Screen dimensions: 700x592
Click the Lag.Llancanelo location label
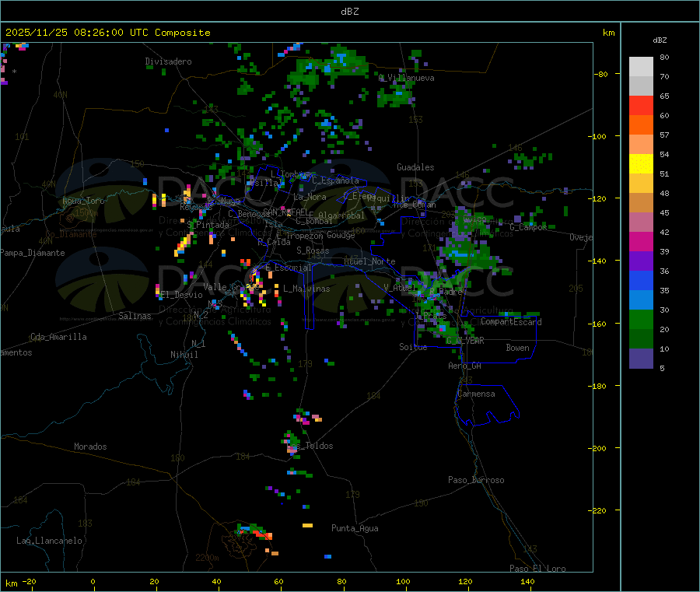tap(50, 541)
